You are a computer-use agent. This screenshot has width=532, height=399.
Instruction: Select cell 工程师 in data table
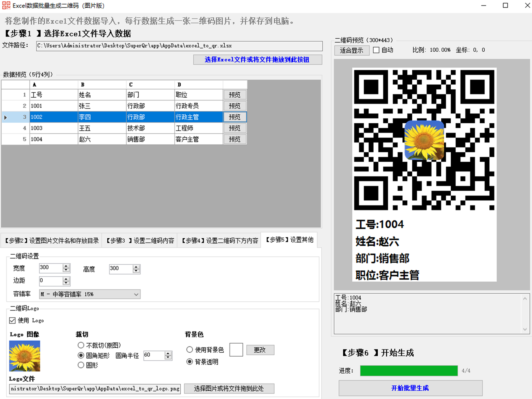(x=199, y=128)
